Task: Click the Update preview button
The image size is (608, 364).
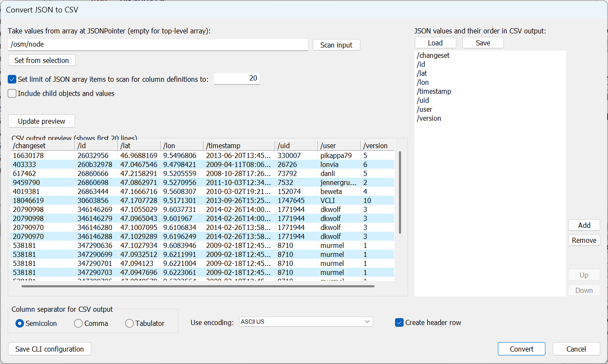Action: (x=42, y=121)
